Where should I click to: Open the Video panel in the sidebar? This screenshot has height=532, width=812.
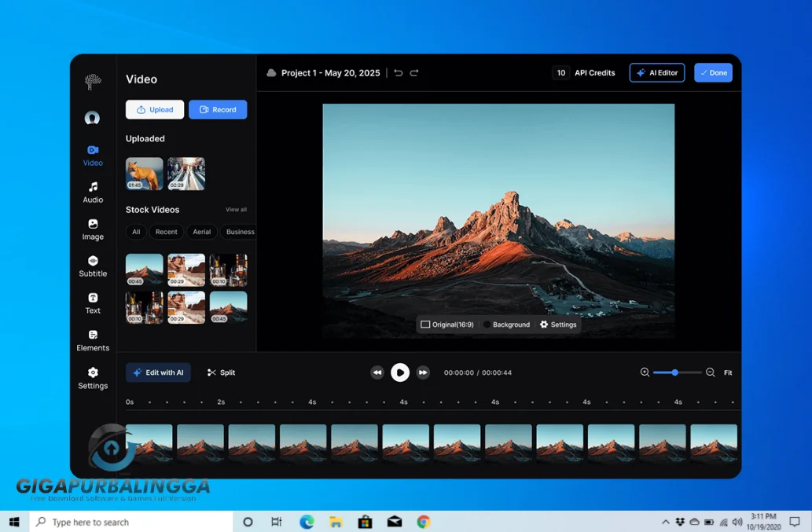coord(92,155)
